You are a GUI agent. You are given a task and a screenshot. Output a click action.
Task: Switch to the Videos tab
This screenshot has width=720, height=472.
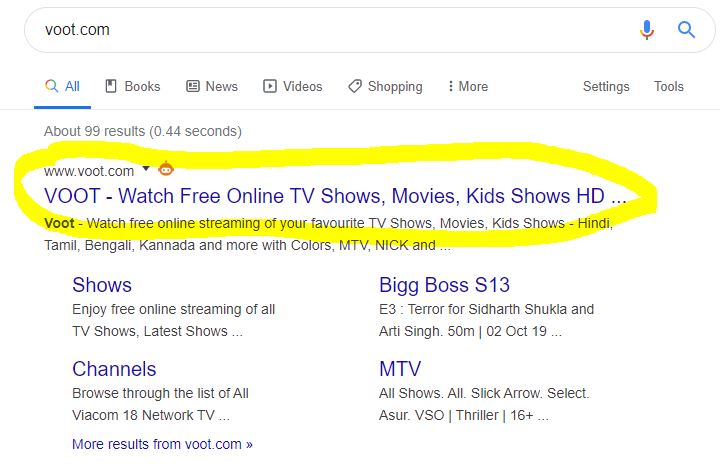click(x=292, y=86)
